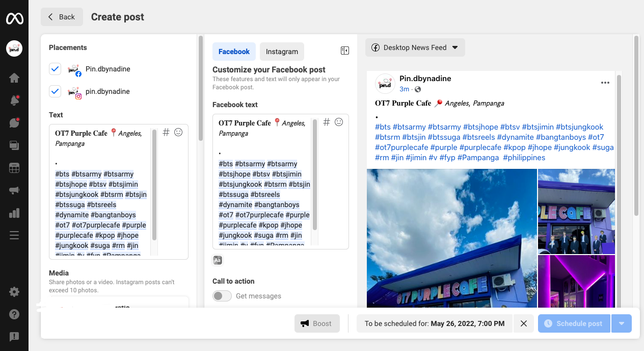This screenshot has height=351, width=644.
Task: Click Pin.dbynadine name in post preview
Action: [x=425, y=79]
